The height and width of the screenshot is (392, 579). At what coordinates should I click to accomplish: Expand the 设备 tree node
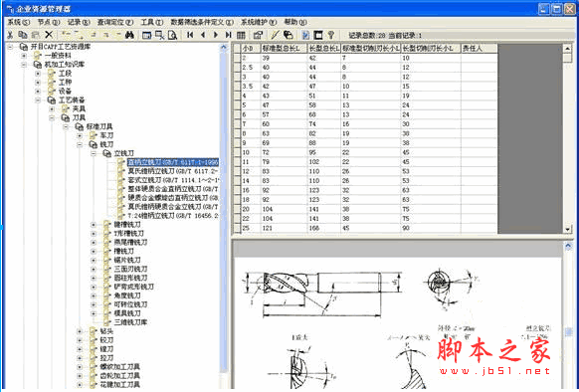[38, 91]
